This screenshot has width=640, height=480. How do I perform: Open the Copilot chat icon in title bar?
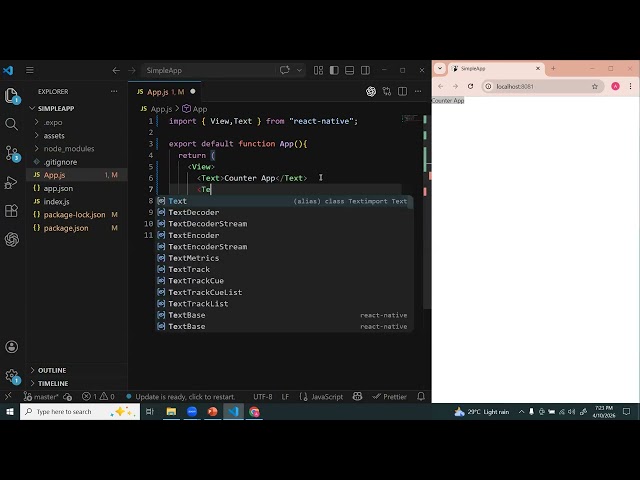[x=285, y=70]
